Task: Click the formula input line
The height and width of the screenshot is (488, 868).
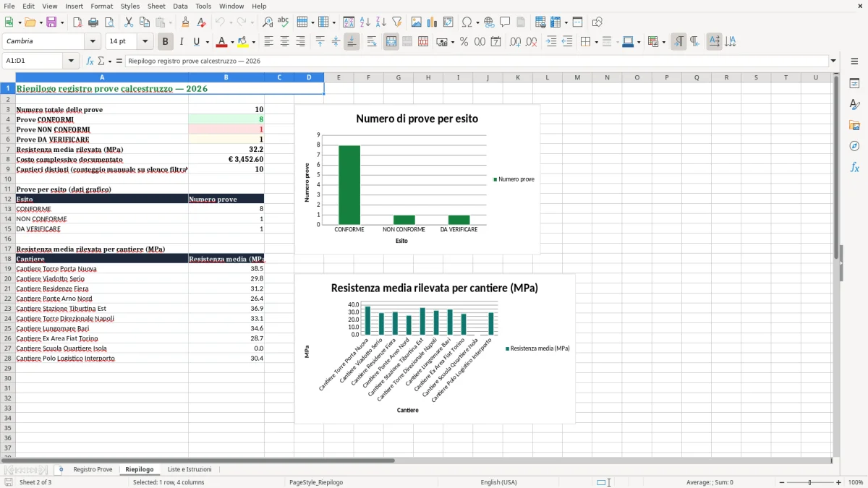Action: pos(476,61)
